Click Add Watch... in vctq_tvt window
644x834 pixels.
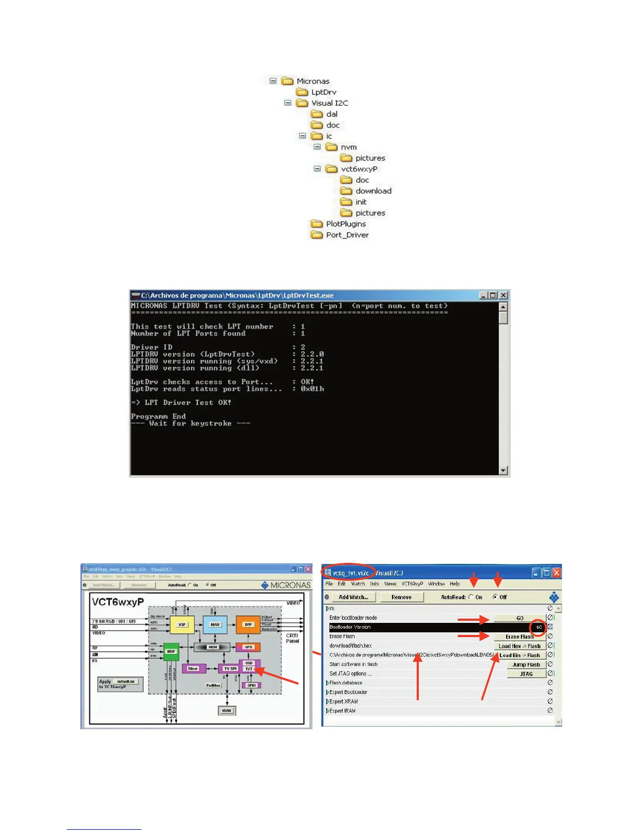[x=354, y=597]
